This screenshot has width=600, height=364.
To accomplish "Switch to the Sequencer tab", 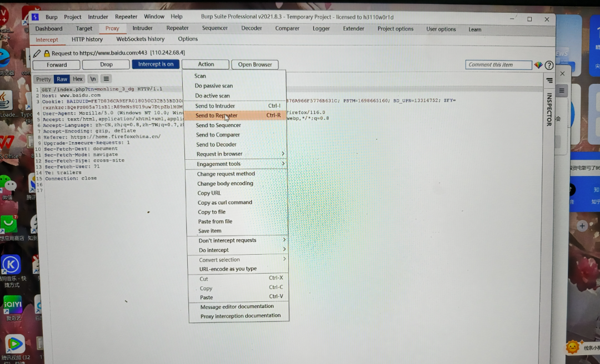I will click(214, 28).
